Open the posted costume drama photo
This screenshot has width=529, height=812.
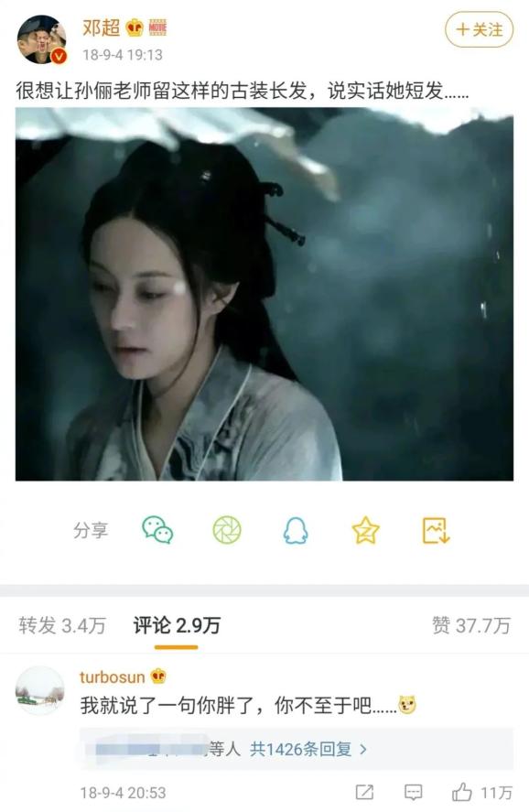[264, 294]
